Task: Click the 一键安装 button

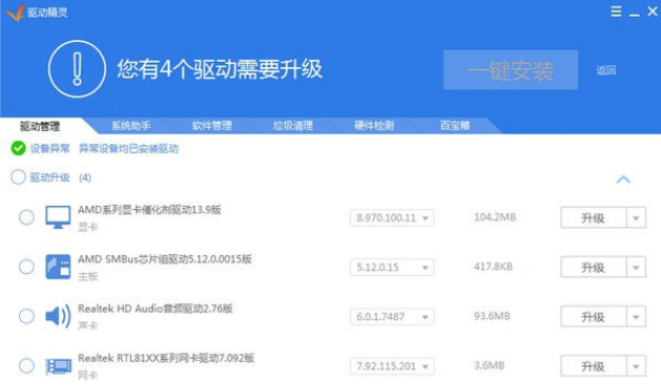Action: coord(511,70)
